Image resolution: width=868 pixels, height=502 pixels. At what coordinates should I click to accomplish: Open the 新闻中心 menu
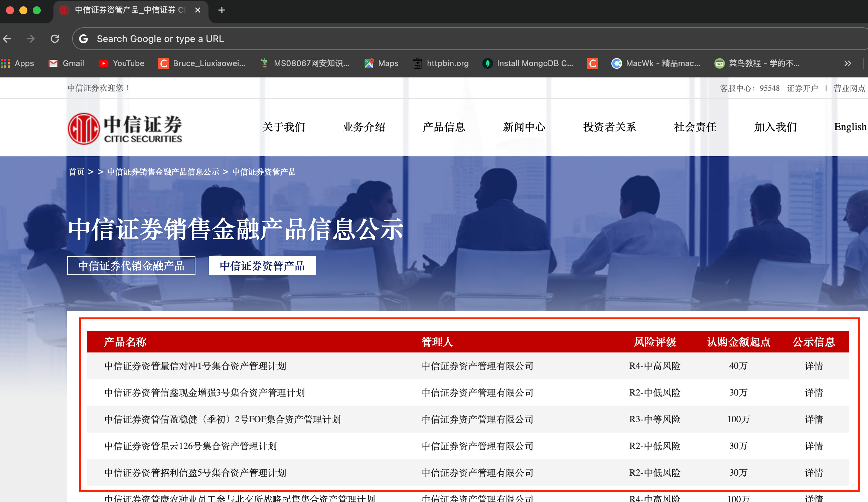point(524,127)
